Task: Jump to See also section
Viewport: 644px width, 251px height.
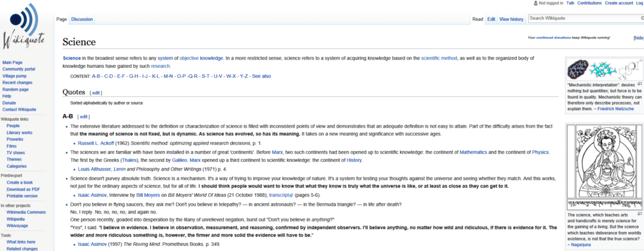Action: [x=261, y=76]
